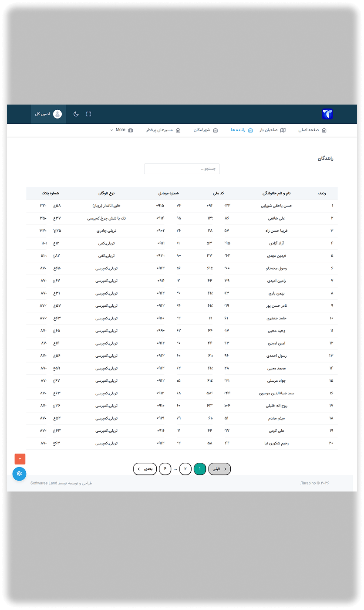Click the قبلی previous page button
The height and width of the screenshot is (610, 364).
[219, 469]
